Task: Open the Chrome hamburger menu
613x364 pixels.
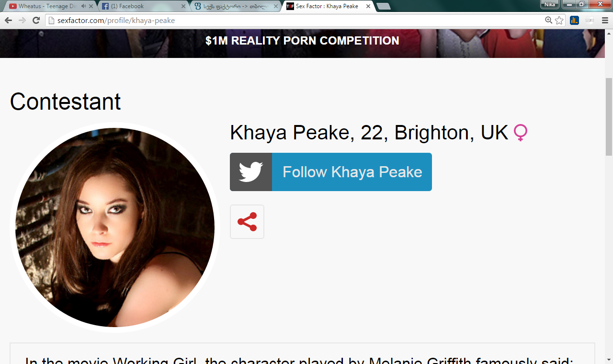Action: click(605, 20)
